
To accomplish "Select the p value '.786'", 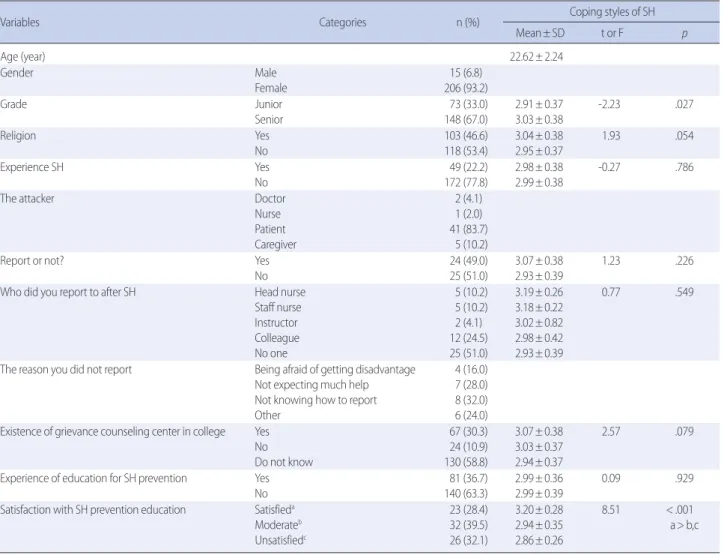I will click(x=684, y=167).
